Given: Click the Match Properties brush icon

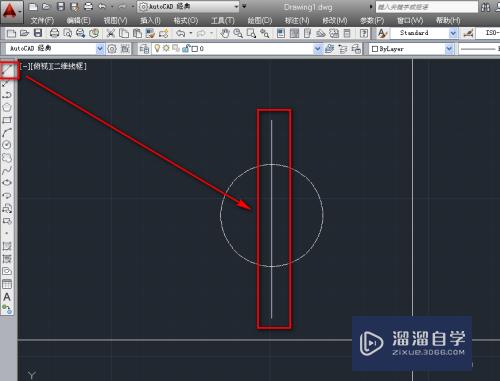Looking at the screenshot, I should click(x=150, y=33).
